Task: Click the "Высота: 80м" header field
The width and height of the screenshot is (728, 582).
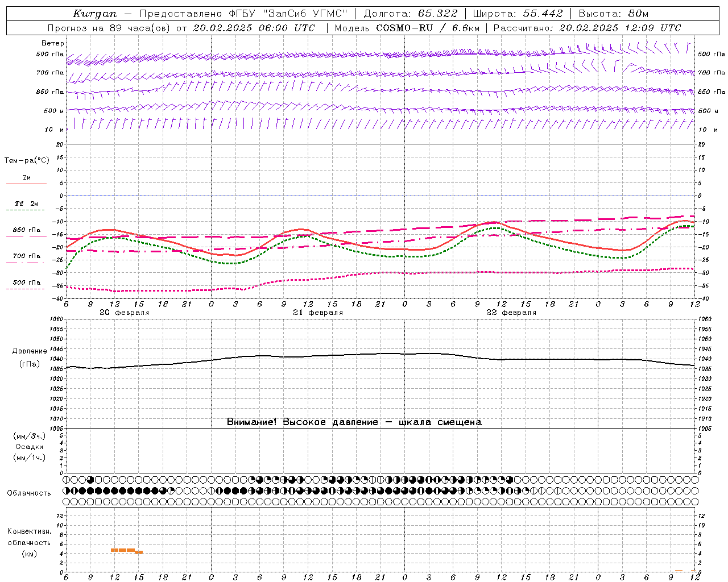Action: [x=613, y=14]
